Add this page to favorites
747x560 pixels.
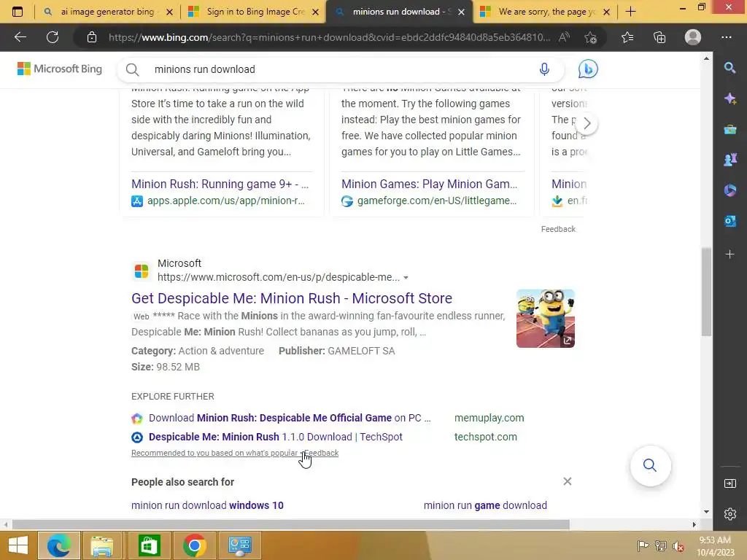pos(591,37)
